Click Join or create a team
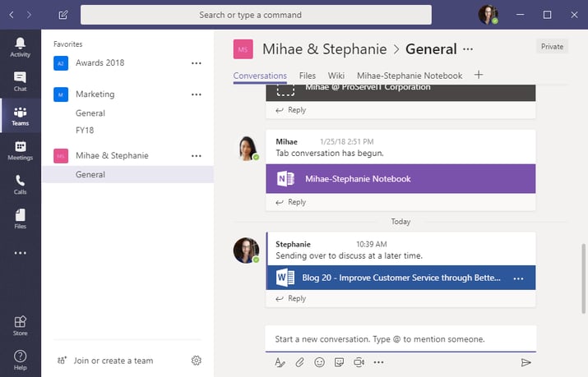Screen dimensions: 588x377 click(x=113, y=361)
